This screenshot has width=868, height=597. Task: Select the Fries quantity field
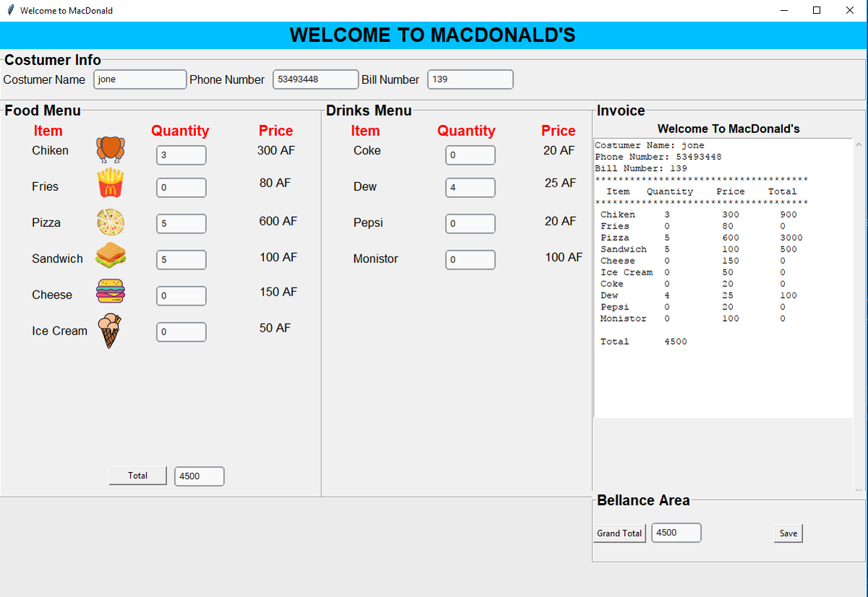[x=182, y=188]
